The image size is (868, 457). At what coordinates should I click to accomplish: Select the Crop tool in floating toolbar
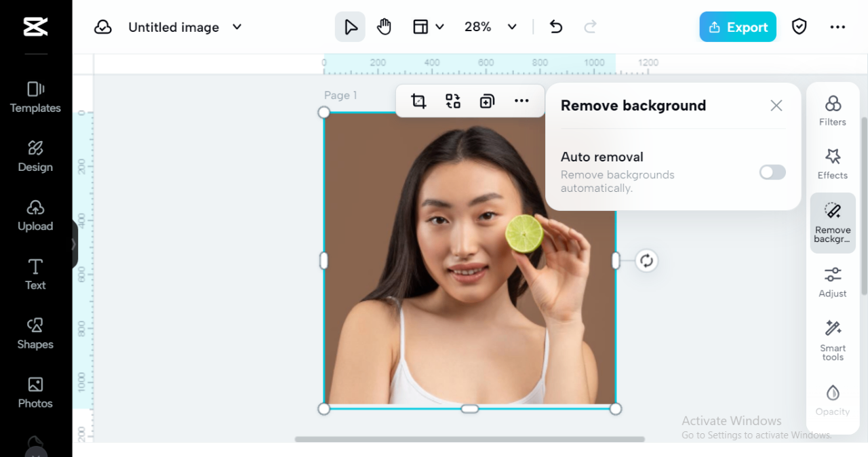click(418, 101)
